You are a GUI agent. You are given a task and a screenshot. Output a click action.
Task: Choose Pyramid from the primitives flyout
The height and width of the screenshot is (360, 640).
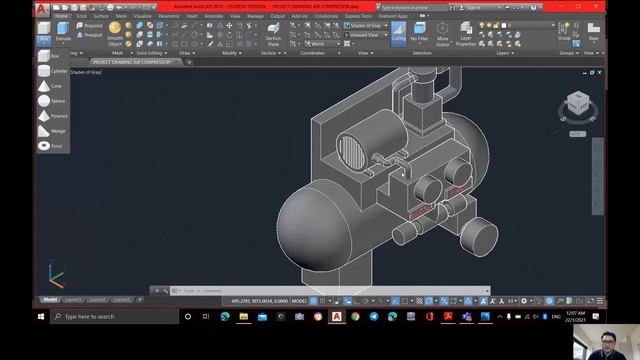[x=53, y=116]
